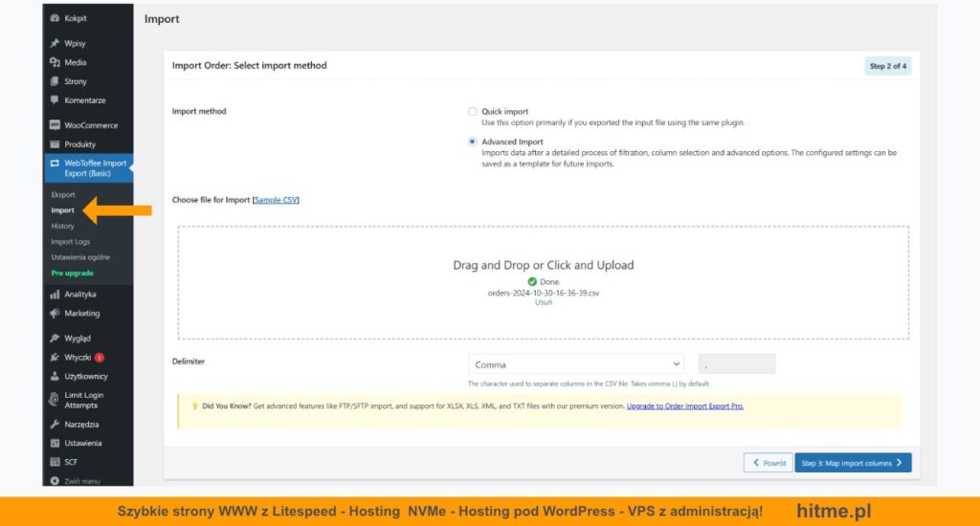Open the Comma delimiter dropdown
The width and height of the screenshot is (980, 526).
point(576,364)
